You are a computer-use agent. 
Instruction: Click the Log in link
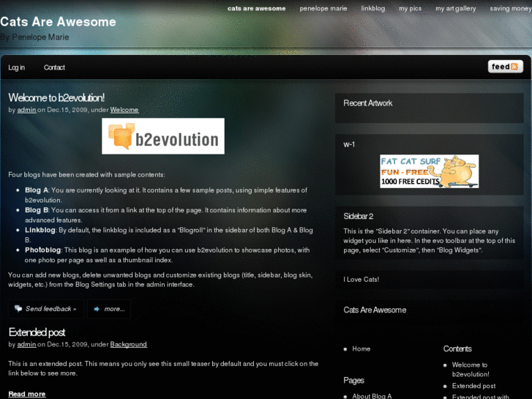point(17,67)
